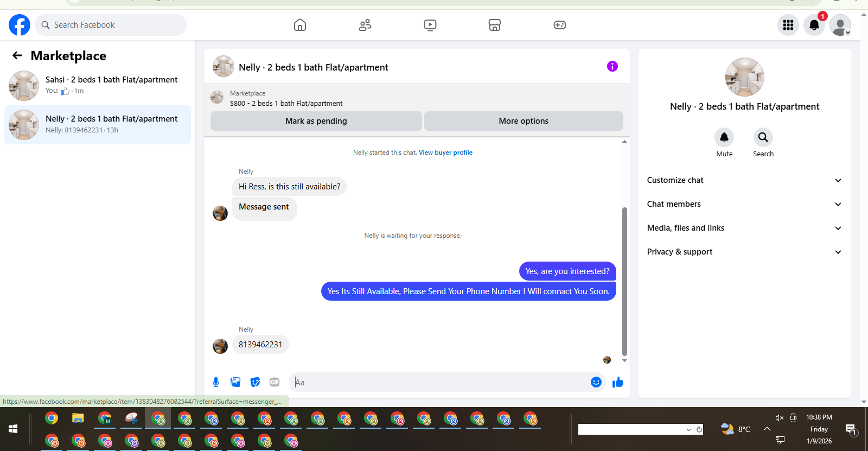Expand Customize chat section
Image resolution: width=868 pixels, height=451 pixels.
(x=744, y=180)
